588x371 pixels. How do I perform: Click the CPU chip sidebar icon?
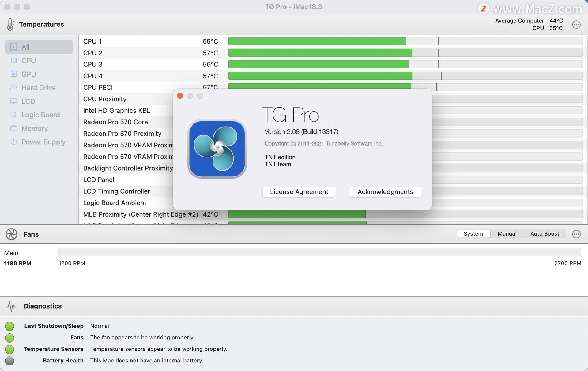[14, 61]
